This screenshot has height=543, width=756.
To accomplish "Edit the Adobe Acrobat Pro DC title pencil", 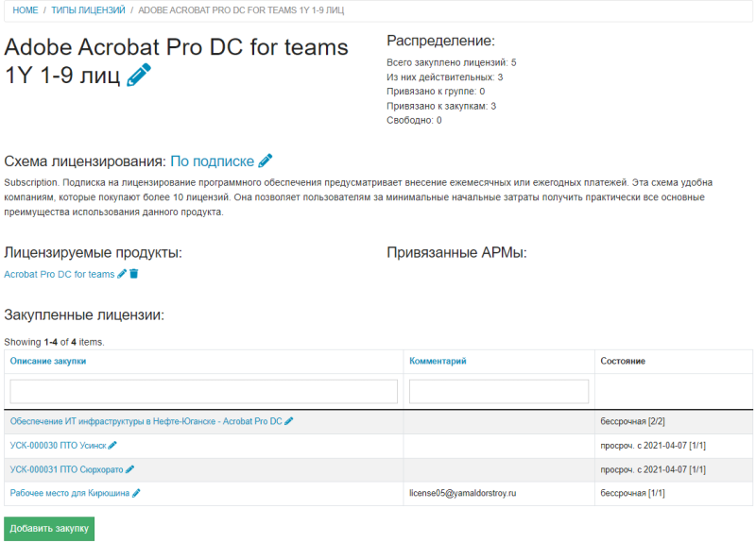I will [x=139, y=75].
